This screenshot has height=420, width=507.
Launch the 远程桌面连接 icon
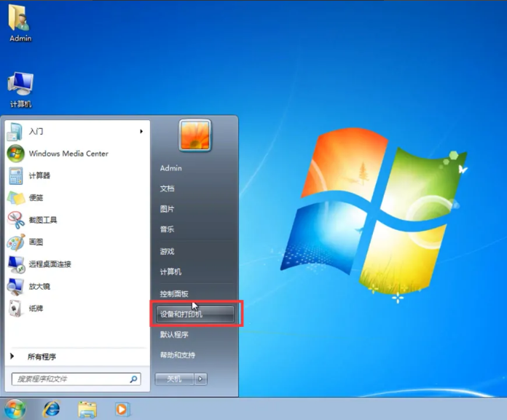pos(15,264)
